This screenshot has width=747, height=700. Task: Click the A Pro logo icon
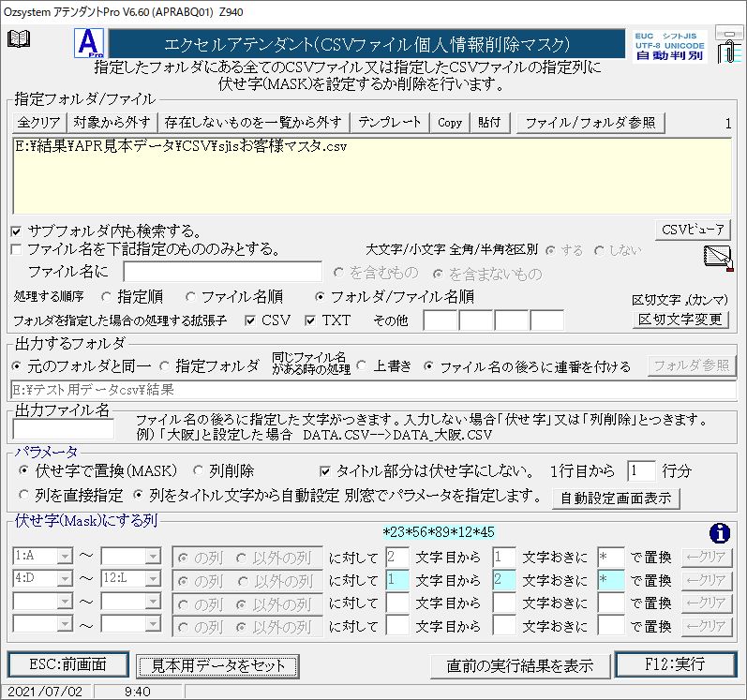[89, 43]
